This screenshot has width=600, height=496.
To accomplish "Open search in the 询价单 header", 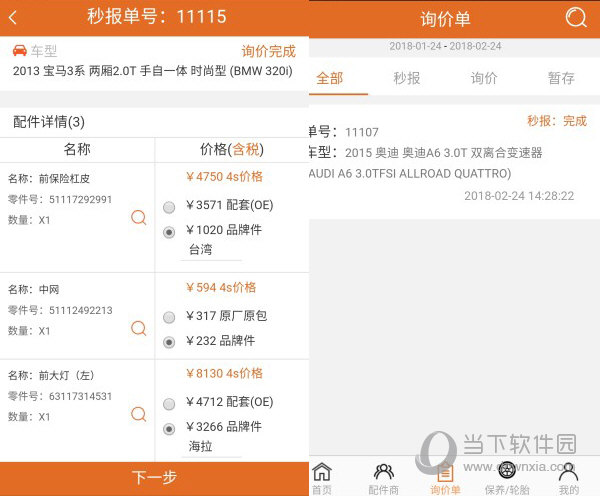I will [x=576, y=17].
